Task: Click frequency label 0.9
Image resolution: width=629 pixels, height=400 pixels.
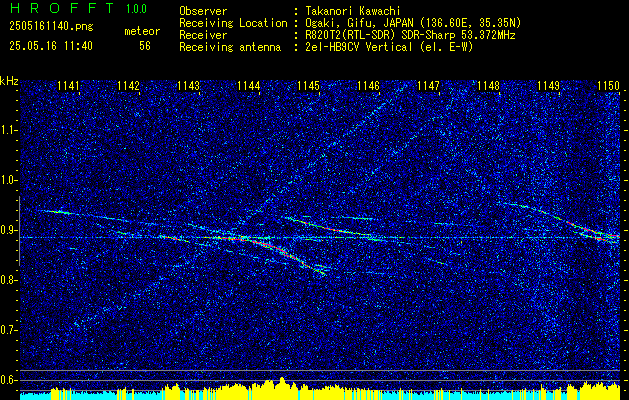Action: [x=8, y=230]
